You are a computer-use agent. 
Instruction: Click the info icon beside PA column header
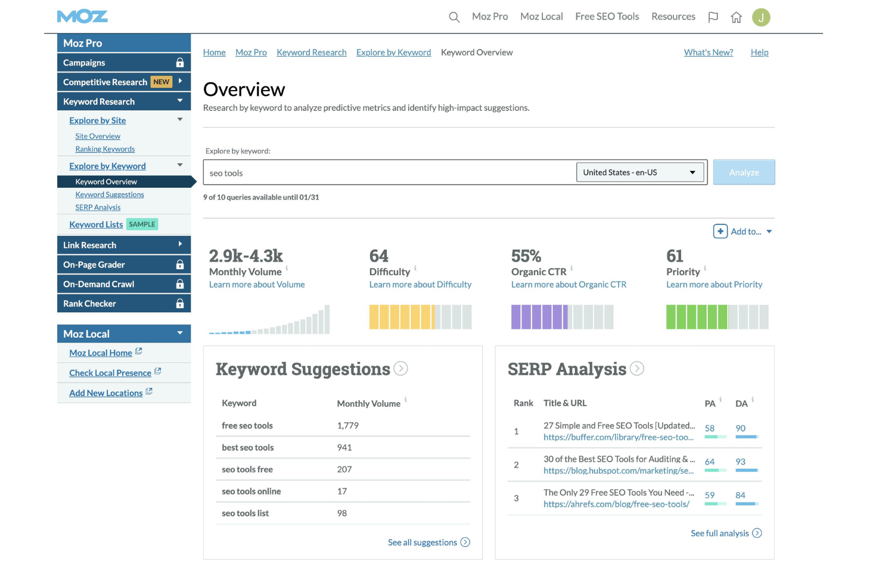(x=720, y=400)
